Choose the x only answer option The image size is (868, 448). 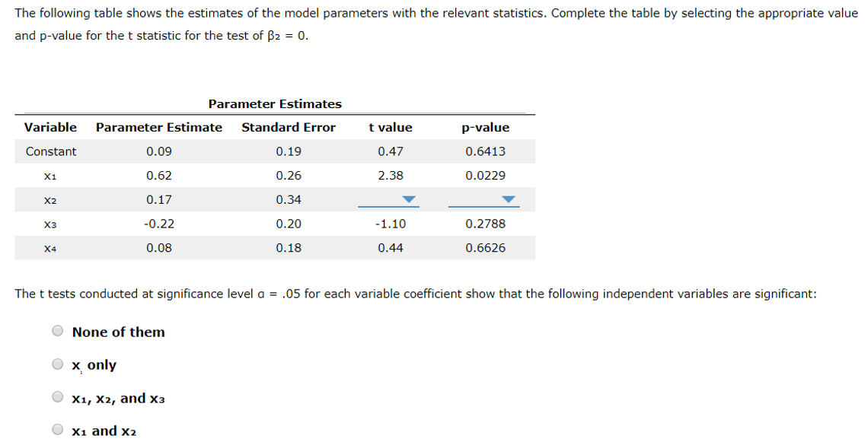point(57,364)
